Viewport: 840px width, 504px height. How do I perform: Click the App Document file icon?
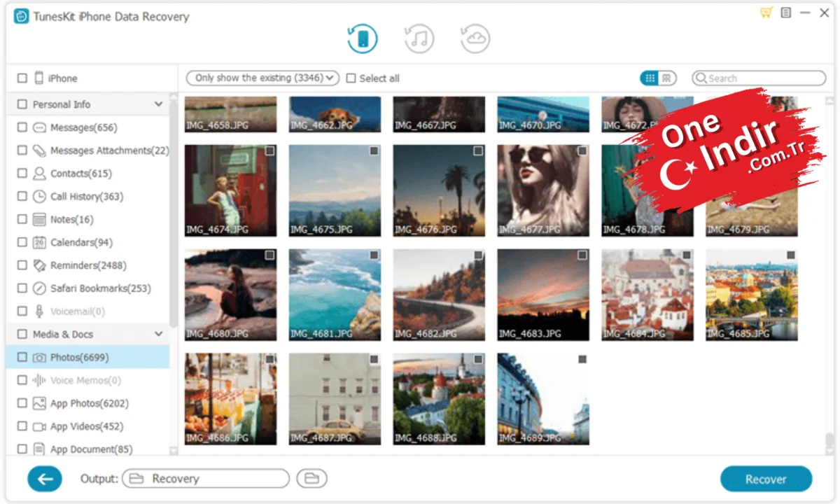click(40, 449)
